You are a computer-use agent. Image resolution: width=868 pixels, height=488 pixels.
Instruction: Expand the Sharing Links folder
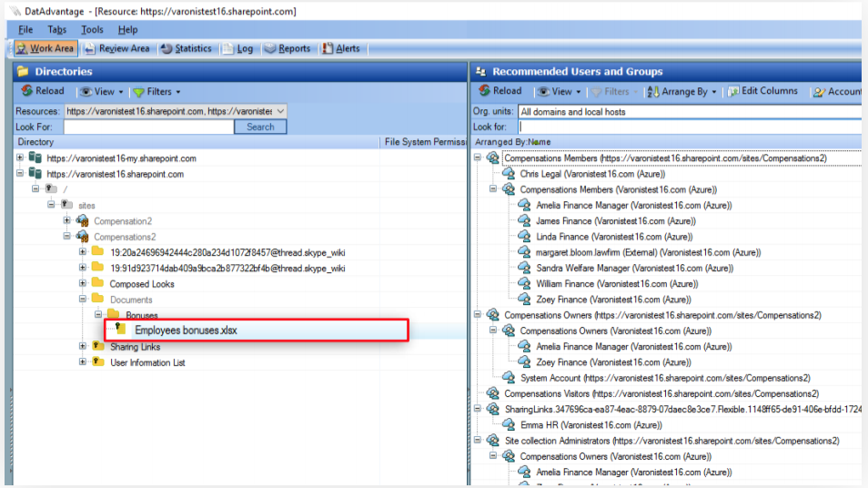tap(83, 346)
